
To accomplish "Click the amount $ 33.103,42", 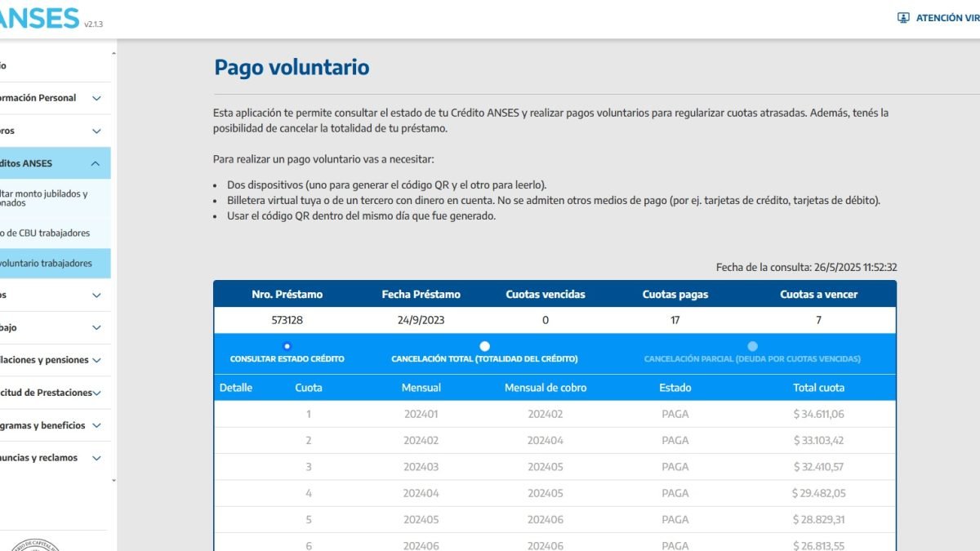I will [819, 440].
